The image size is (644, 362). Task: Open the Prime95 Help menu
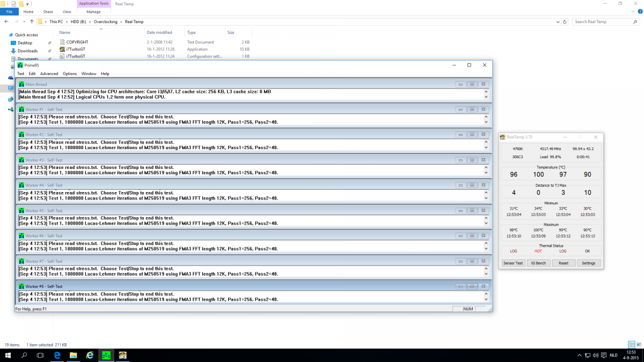105,73
